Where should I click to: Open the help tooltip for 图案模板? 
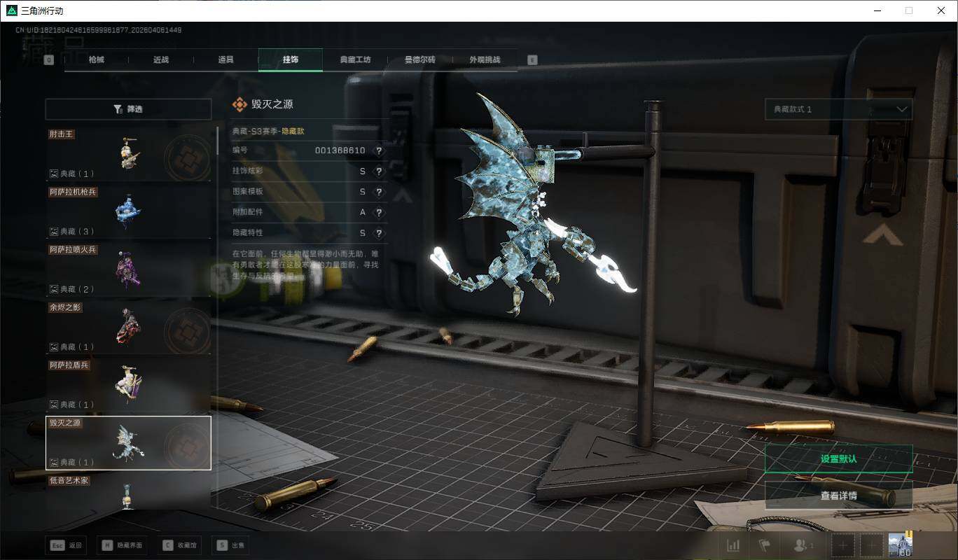click(x=379, y=192)
